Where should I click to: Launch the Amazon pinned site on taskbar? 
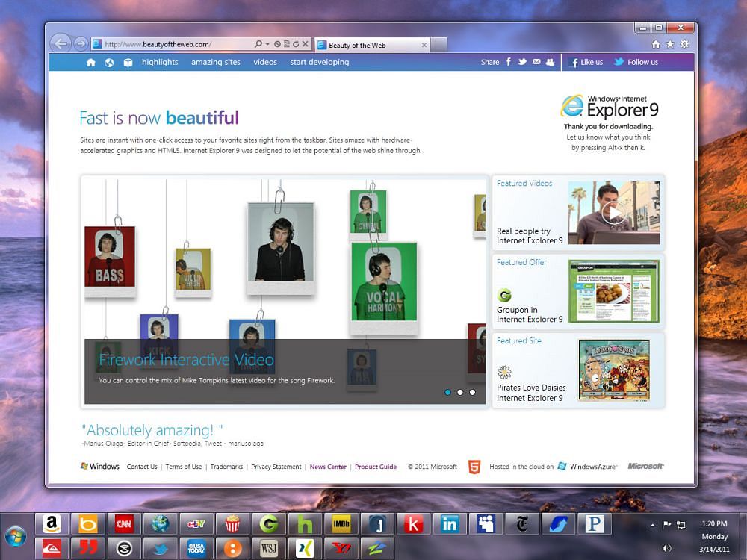point(52,524)
